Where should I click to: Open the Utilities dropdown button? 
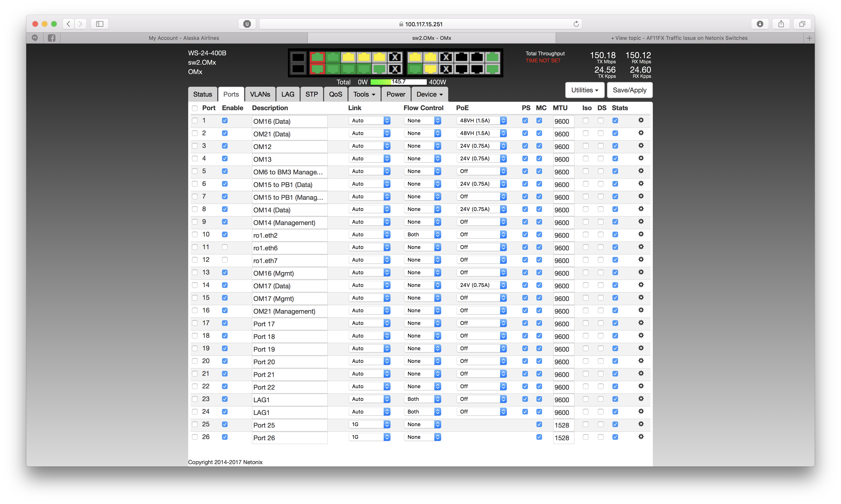pyautogui.click(x=584, y=90)
